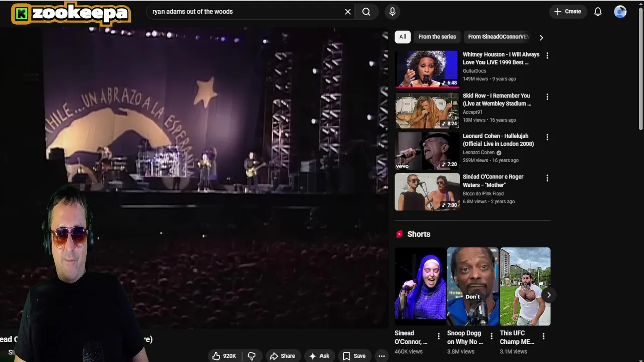The image size is (644, 362).
Task: Like the video with 920K likes
Action: click(x=224, y=356)
